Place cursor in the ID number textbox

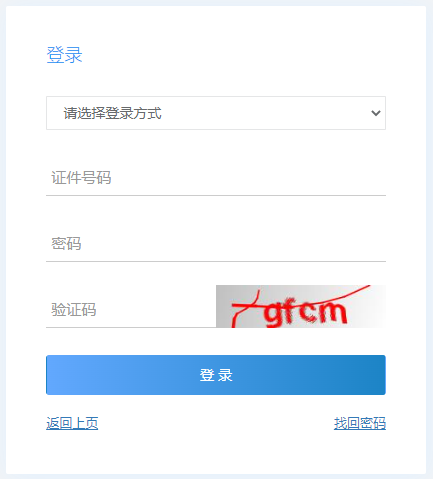(x=216, y=178)
